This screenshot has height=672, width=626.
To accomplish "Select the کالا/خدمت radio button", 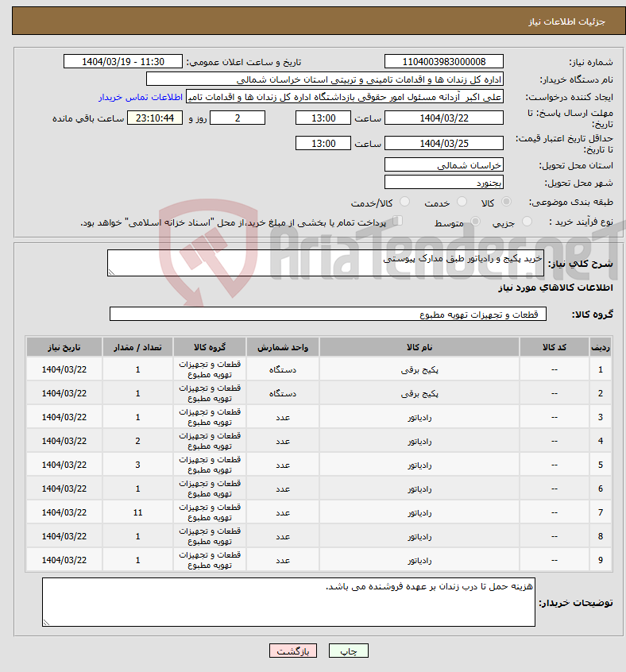I will click(404, 202).
